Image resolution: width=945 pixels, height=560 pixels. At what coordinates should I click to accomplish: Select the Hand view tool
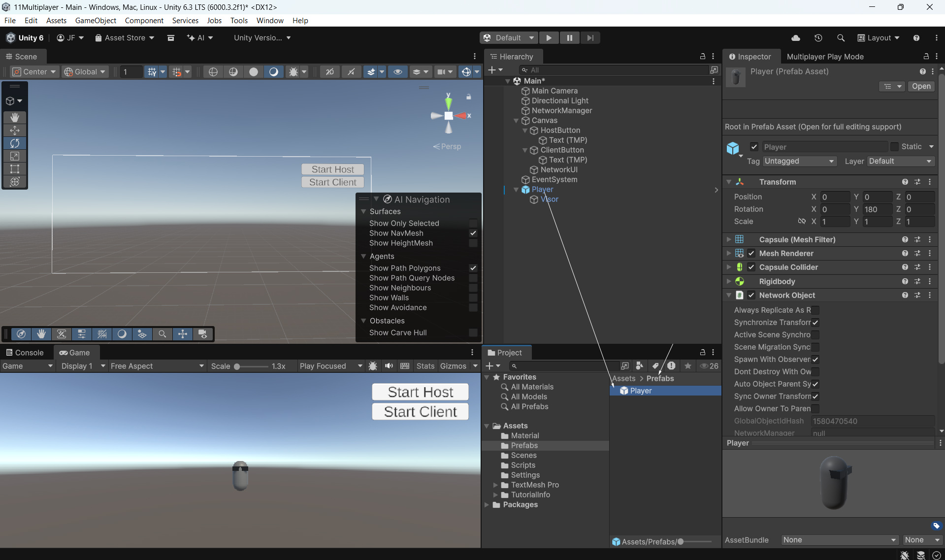15,117
